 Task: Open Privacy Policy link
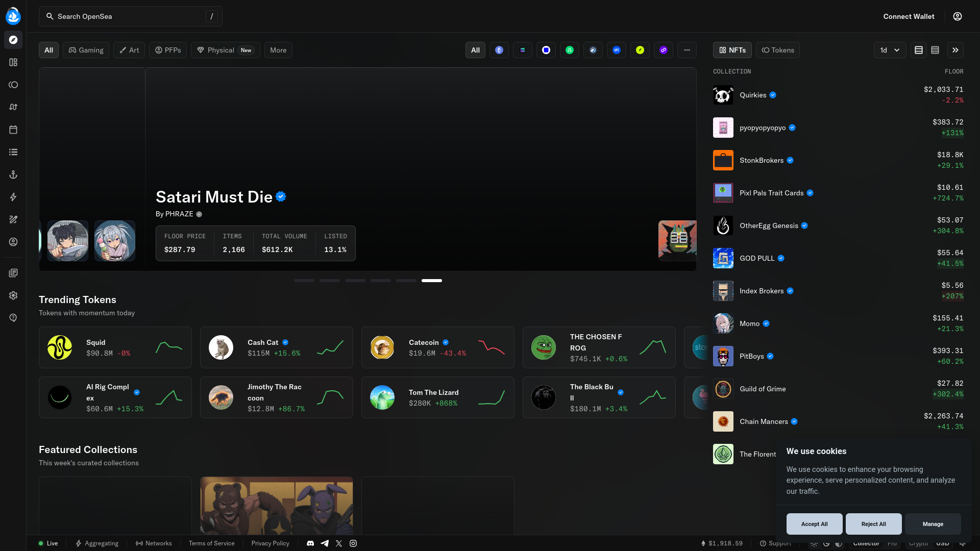[x=270, y=543]
